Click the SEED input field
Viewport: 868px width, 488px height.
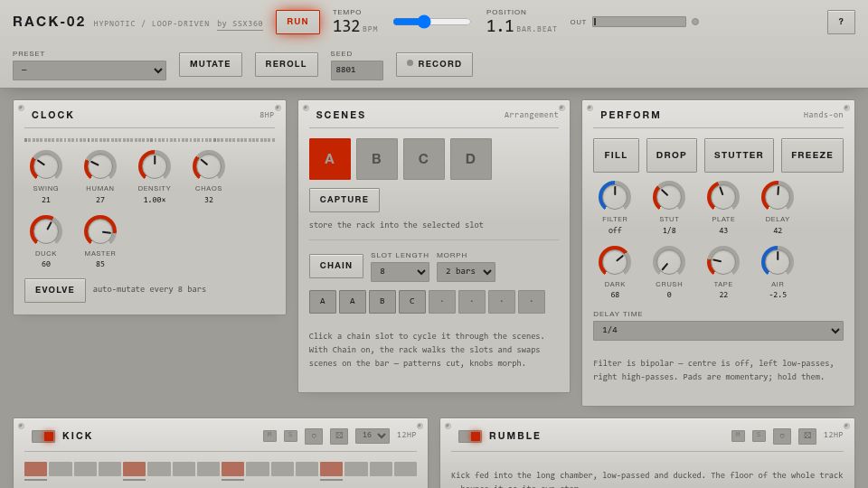click(x=357, y=70)
